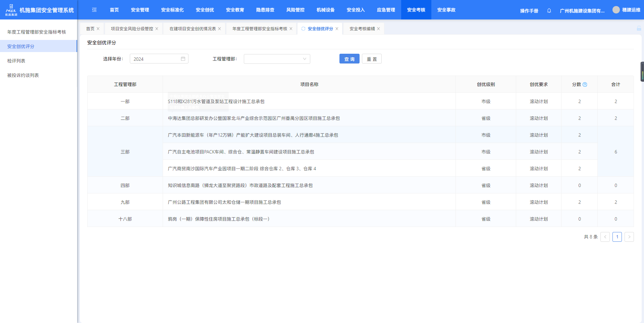Close the 项目安全风险分级管控 tab

point(157,29)
